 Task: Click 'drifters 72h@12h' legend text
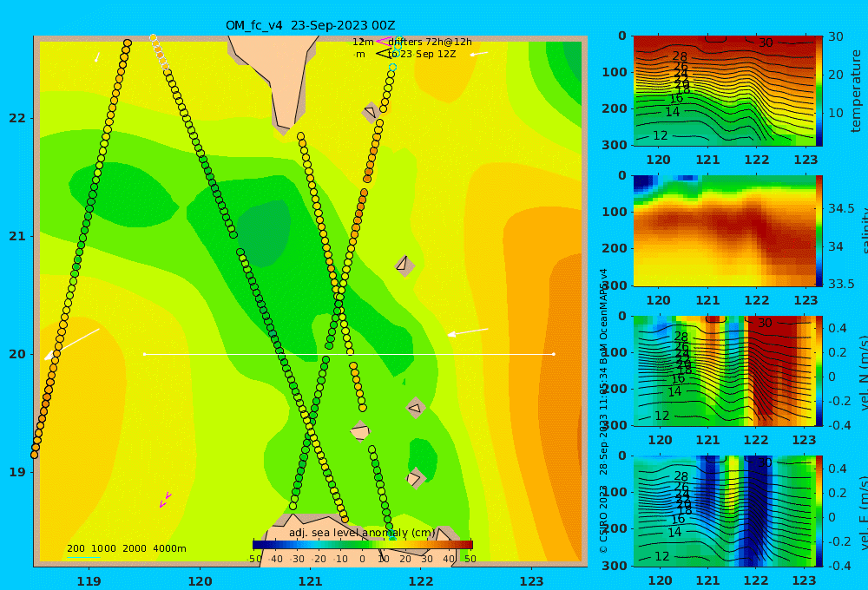431,42
